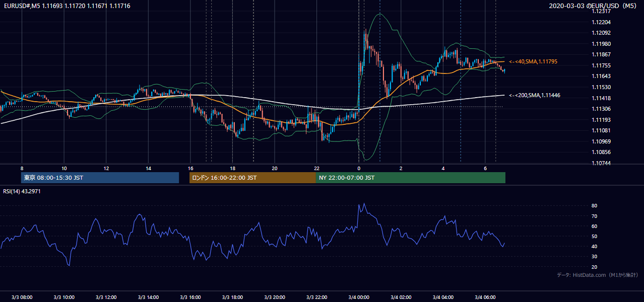
Task: Click hour label 22 under the price chart
Action: [x=317, y=168]
